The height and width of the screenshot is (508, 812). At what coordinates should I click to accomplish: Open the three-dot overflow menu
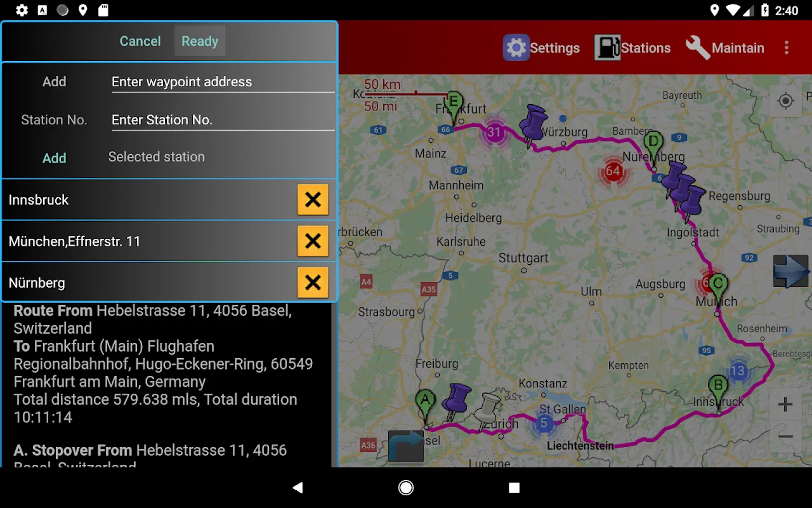(787, 48)
